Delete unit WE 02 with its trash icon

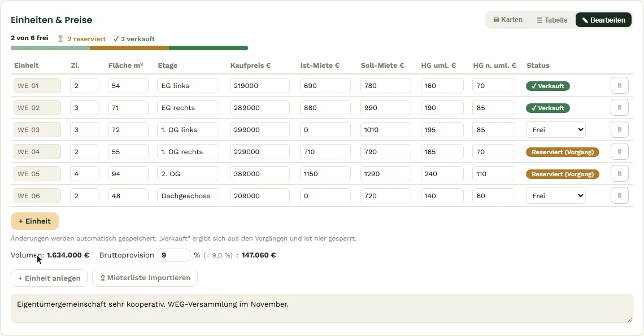pyautogui.click(x=619, y=108)
